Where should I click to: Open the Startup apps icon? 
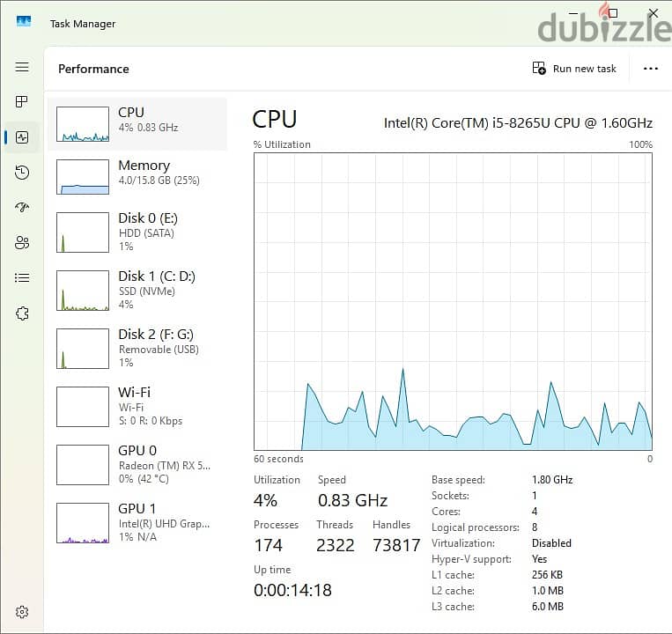coord(22,207)
